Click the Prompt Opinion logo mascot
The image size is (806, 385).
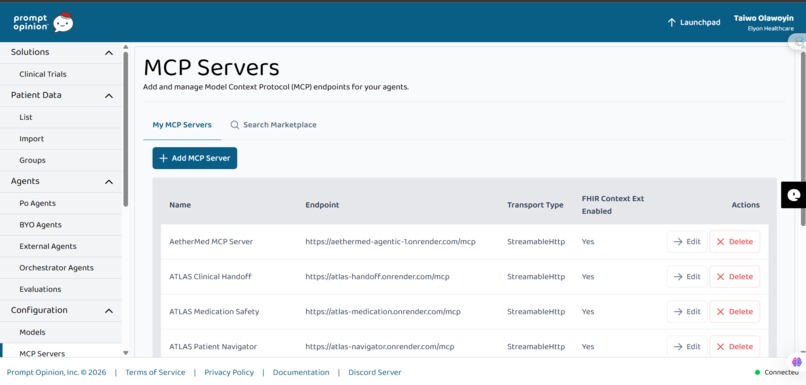[63, 22]
